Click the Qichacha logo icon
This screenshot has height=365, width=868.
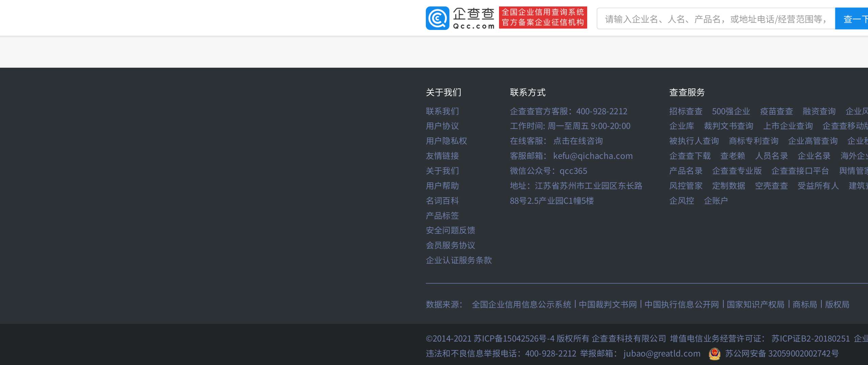point(437,18)
